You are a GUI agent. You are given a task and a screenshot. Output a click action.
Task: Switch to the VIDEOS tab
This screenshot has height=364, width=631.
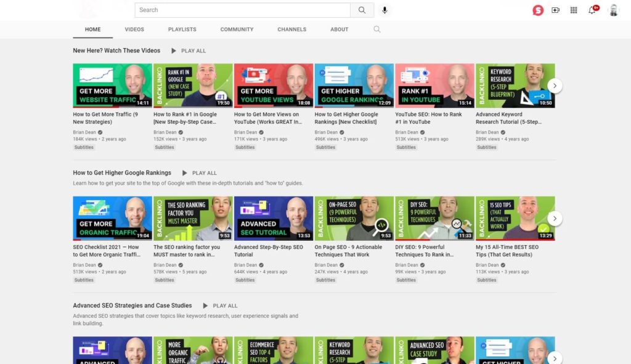(x=134, y=30)
